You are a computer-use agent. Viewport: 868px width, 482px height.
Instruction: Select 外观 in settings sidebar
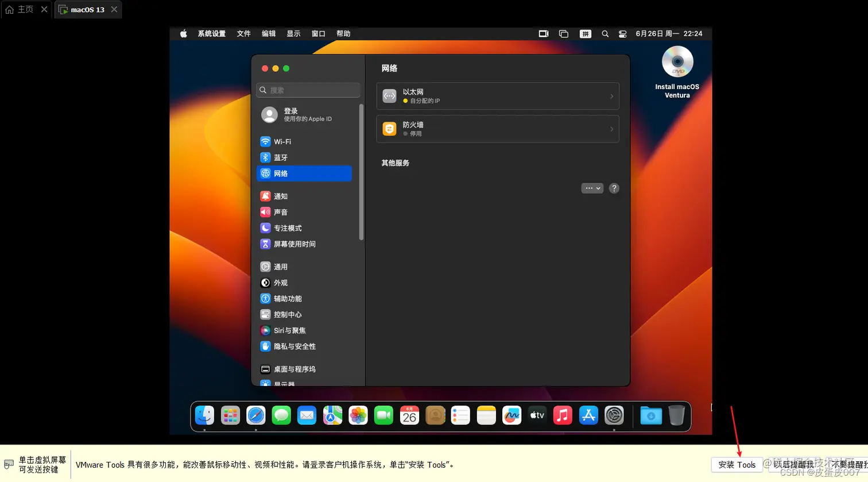click(x=304, y=283)
